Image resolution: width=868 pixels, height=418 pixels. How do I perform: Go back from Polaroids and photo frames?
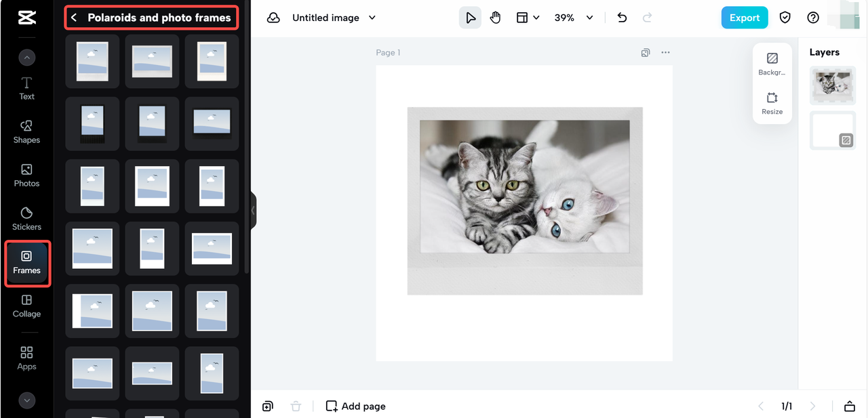tap(74, 18)
